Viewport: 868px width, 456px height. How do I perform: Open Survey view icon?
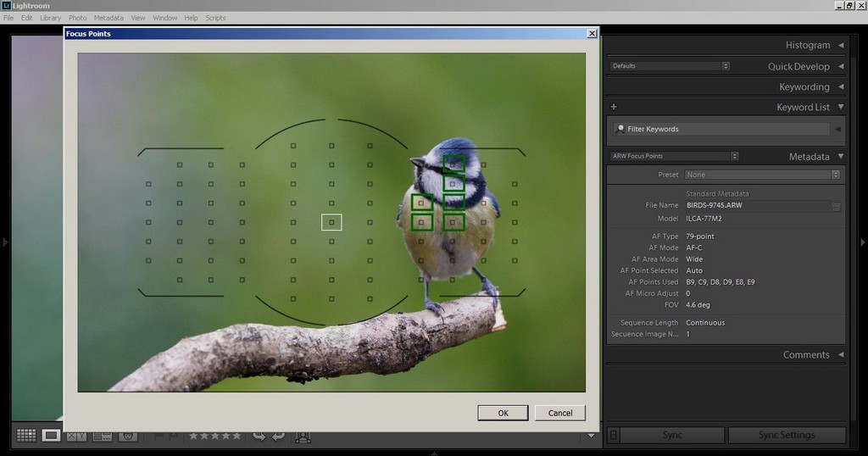point(103,437)
